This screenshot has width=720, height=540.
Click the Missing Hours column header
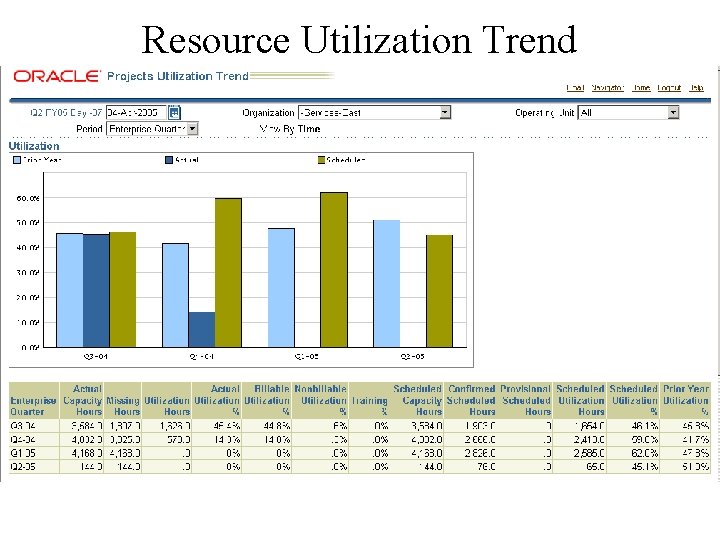point(123,400)
